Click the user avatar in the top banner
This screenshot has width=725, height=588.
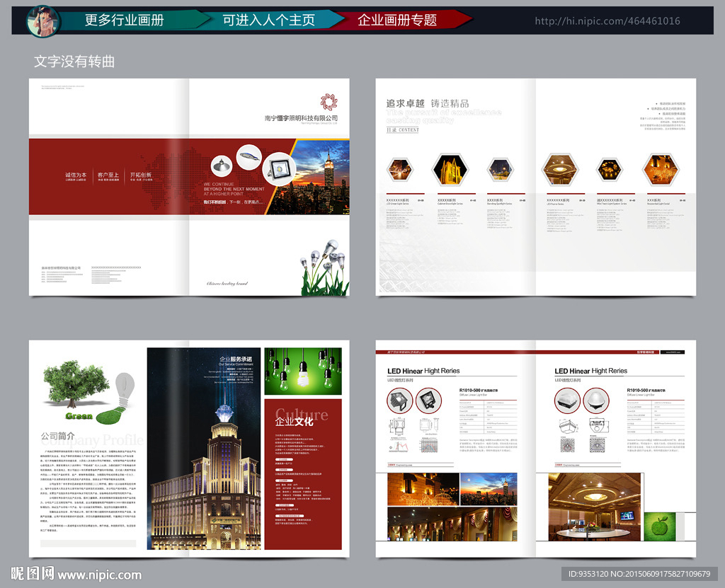(43, 20)
